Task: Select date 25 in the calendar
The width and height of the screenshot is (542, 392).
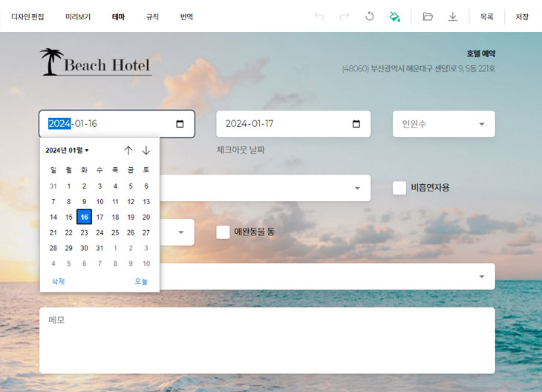Action: click(x=115, y=232)
